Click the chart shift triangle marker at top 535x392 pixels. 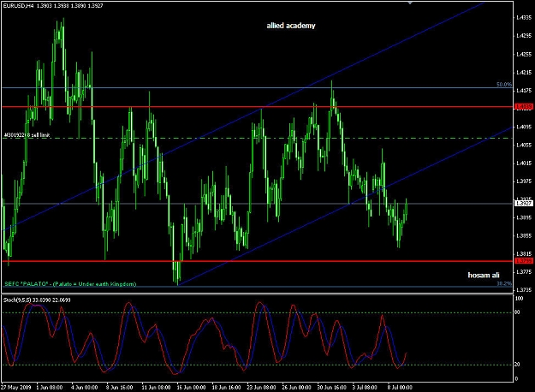click(410, 3)
